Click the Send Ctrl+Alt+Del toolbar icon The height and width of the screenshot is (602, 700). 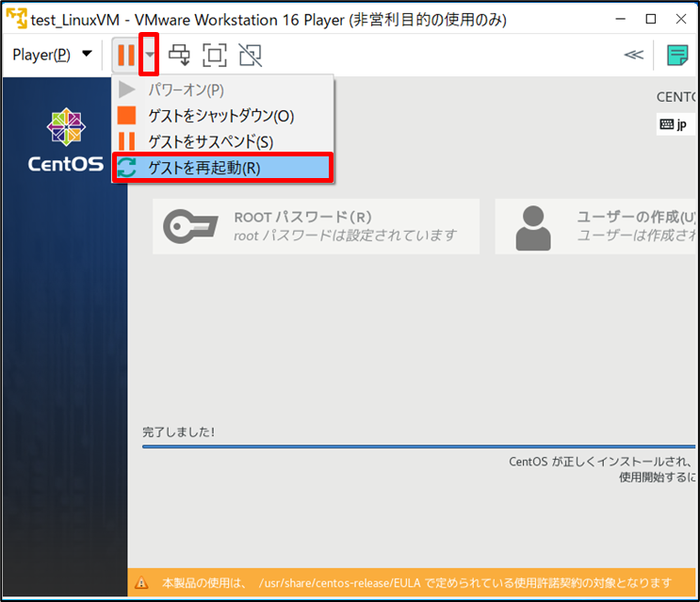[x=179, y=55]
